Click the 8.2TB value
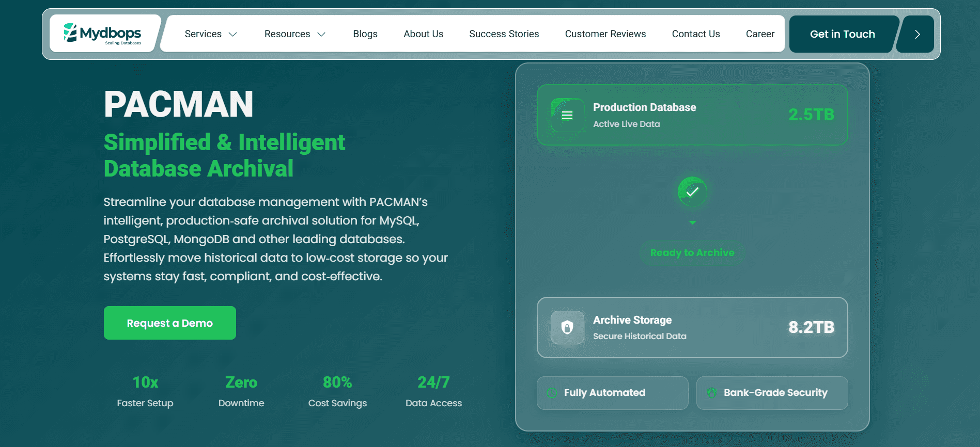The image size is (980, 447). 811,327
